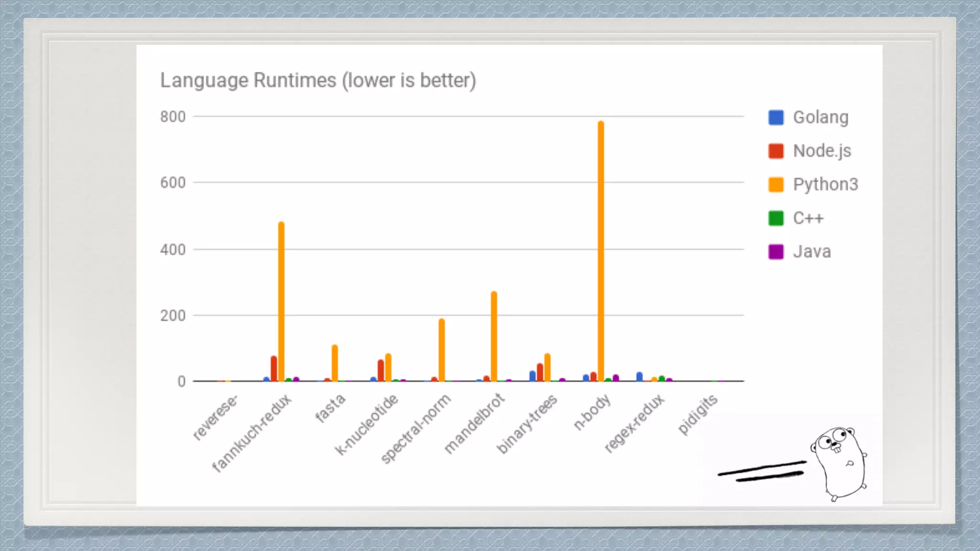Select the C++ legend label

coord(808,218)
